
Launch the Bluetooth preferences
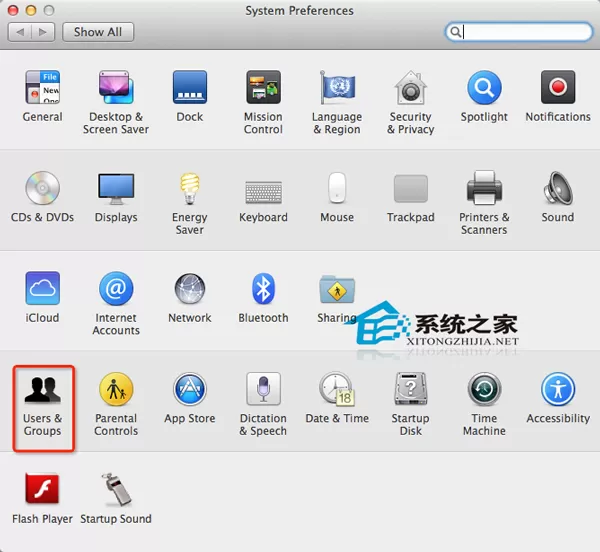click(263, 298)
